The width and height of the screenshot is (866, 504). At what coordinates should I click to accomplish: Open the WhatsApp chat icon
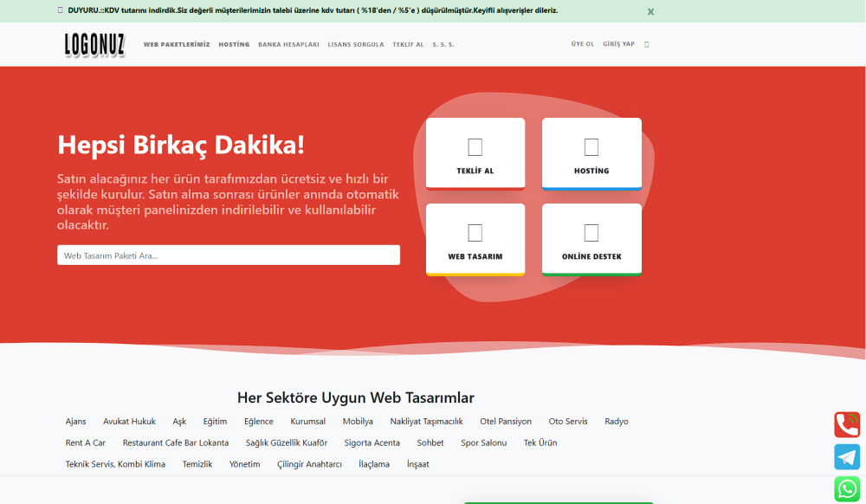pos(847,489)
